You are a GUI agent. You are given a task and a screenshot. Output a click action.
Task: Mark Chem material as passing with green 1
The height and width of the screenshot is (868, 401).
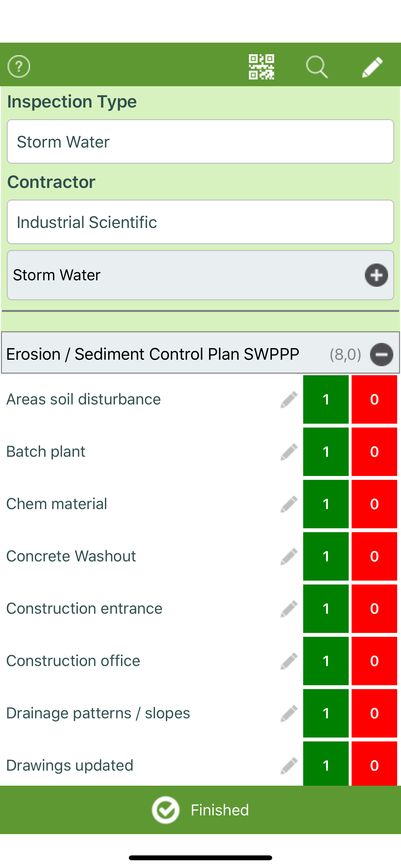tap(325, 504)
